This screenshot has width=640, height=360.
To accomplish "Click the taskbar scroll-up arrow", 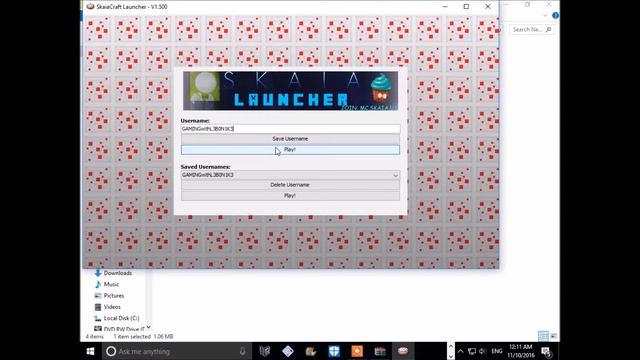I will click(451, 347).
